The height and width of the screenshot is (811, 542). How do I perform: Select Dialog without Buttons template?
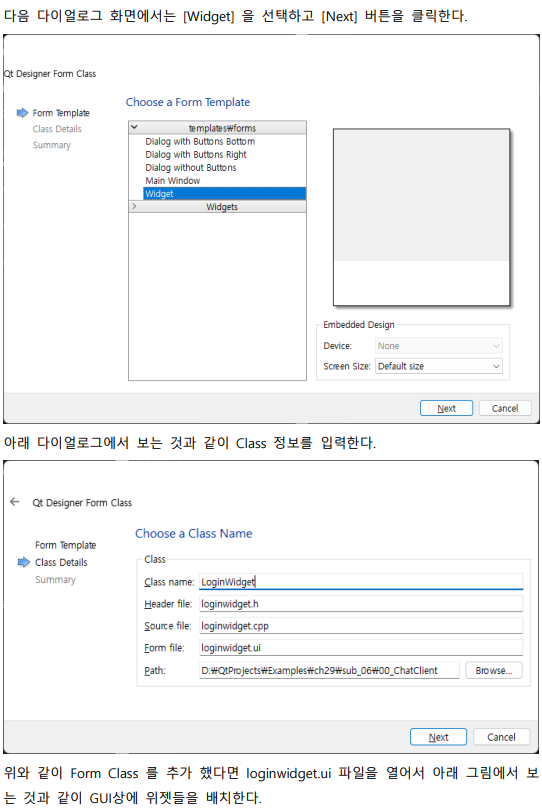190,168
